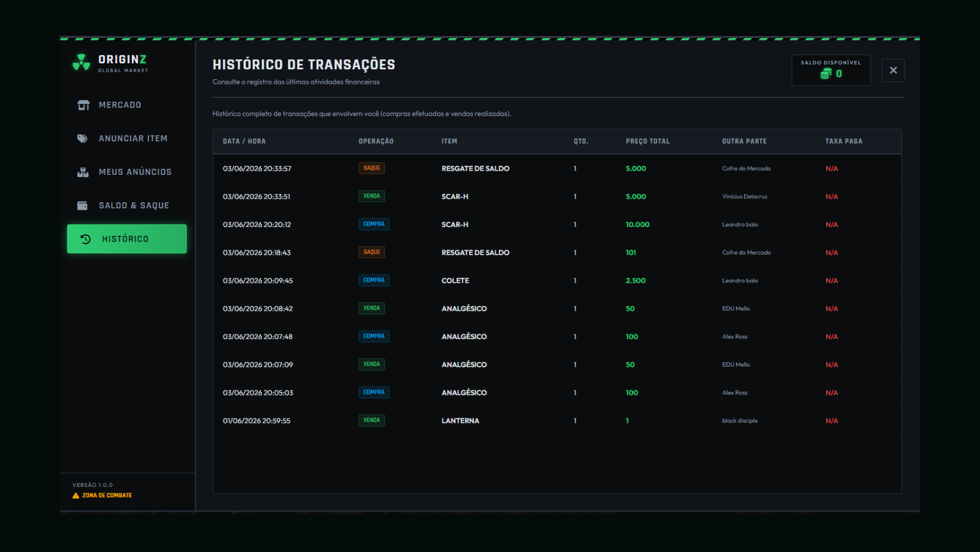The width and height of the screenshot is (980, 552).
Task: Click VENDA badge on 20:07:09 row
Action: tap(372, 364)
